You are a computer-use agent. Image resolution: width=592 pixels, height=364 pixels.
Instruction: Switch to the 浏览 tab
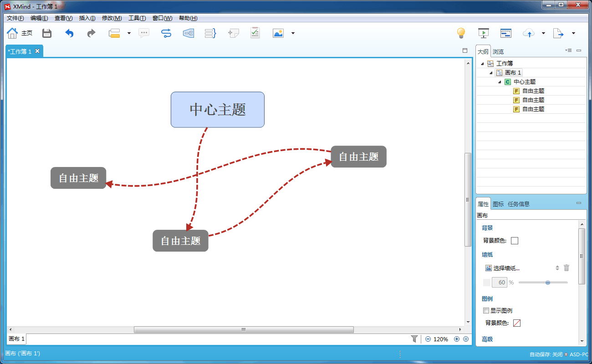[498, 51]
